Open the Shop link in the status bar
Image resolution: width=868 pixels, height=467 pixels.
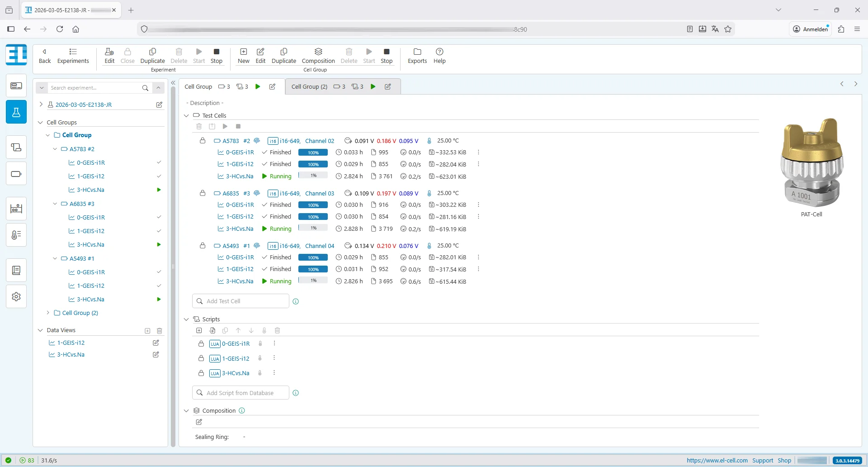point(785,460)
